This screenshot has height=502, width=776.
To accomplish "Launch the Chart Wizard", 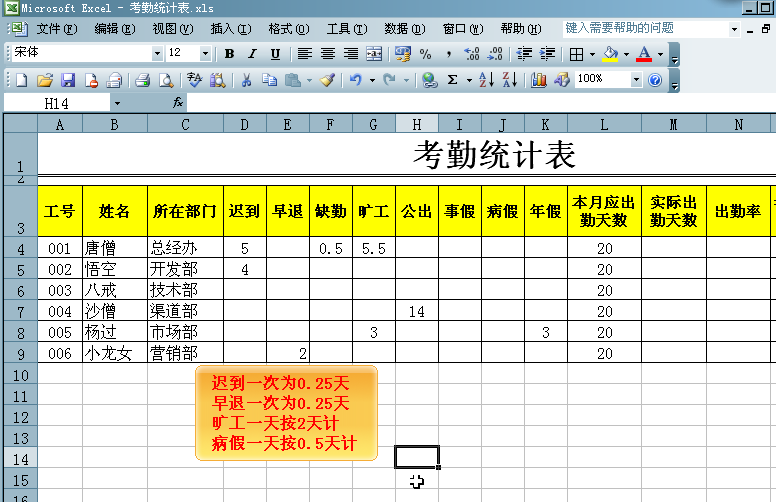I will pos(538,80).
